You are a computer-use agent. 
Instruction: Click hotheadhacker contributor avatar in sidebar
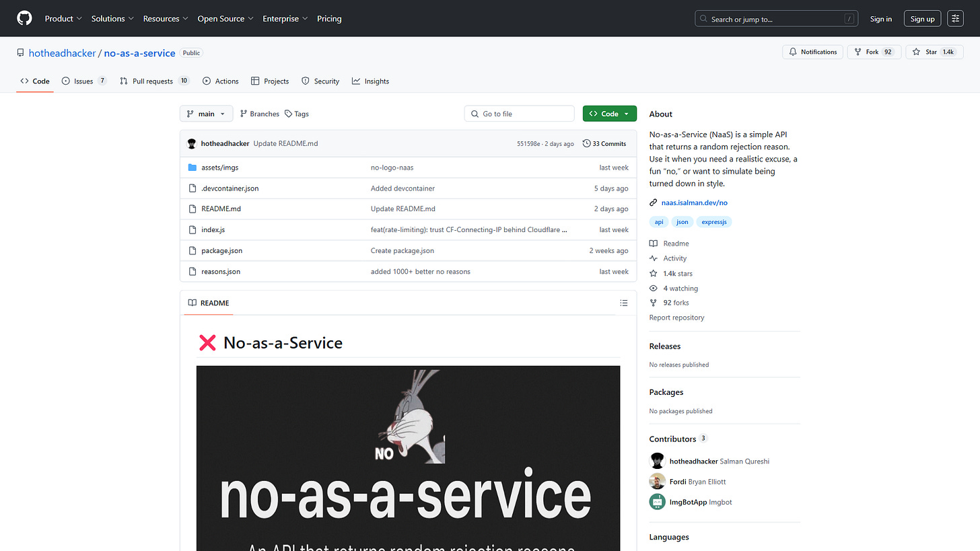click(657, 461)
